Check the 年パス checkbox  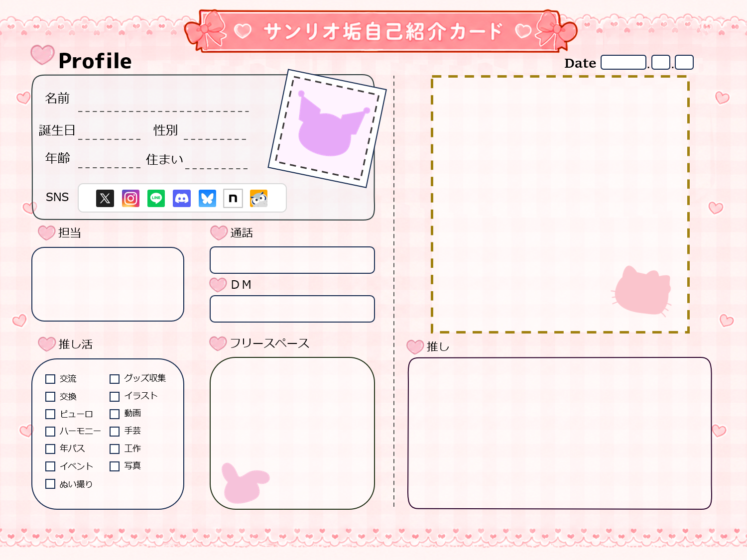(x=50, y=449)
